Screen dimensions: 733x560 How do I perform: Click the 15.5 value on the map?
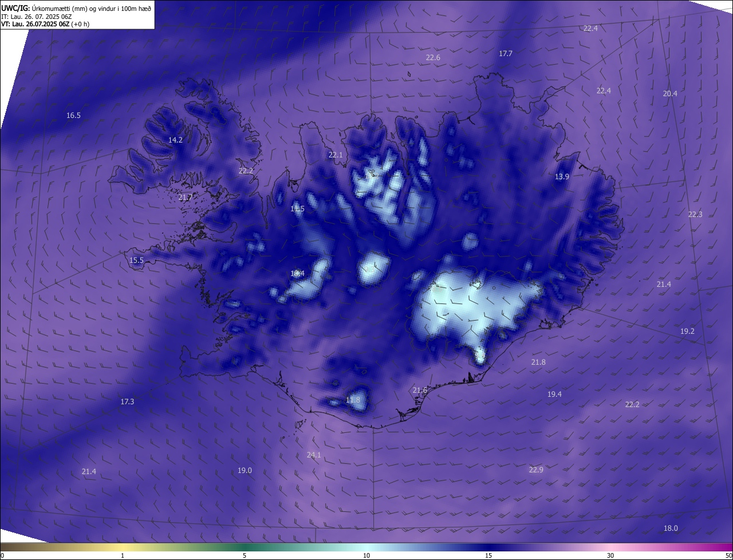pyautogui.click(x=136, y=261)
